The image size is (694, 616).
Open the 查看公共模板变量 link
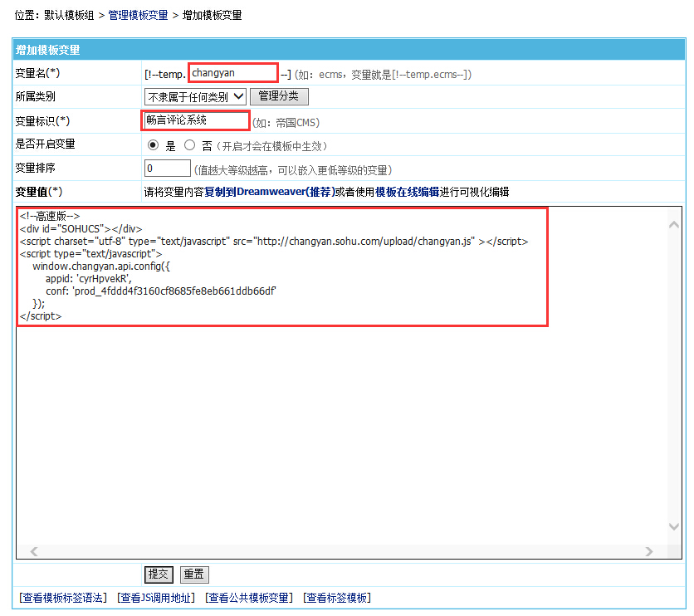click(x=249, y=599)
